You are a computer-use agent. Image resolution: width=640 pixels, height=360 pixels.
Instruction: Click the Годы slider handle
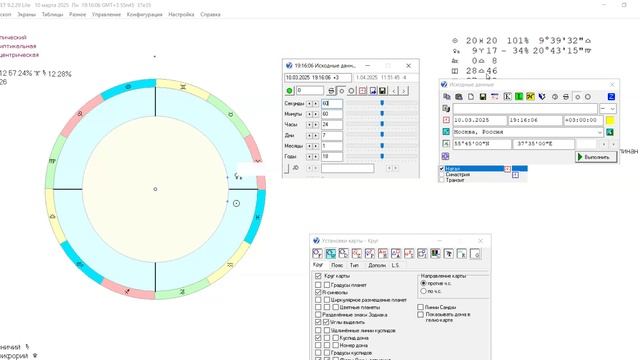[x=382, y=156]
